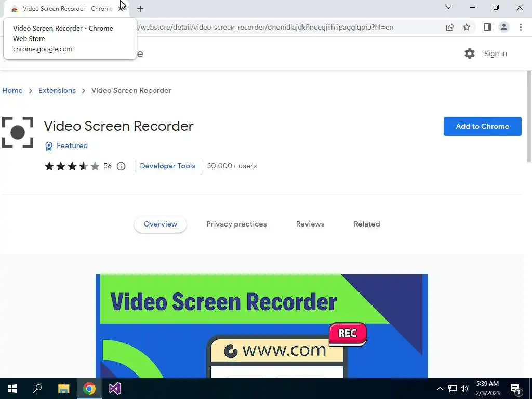Show hidden system tray icons
The height and width of the screenshot is (399, 532).
pyautogui.click(x=440, y=389)
